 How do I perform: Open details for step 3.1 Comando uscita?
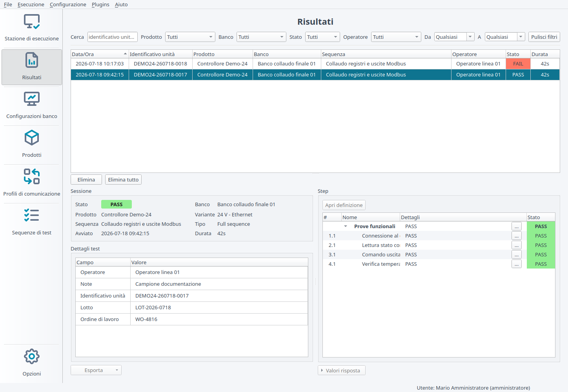pyautogui.click(x=517, y=254)
